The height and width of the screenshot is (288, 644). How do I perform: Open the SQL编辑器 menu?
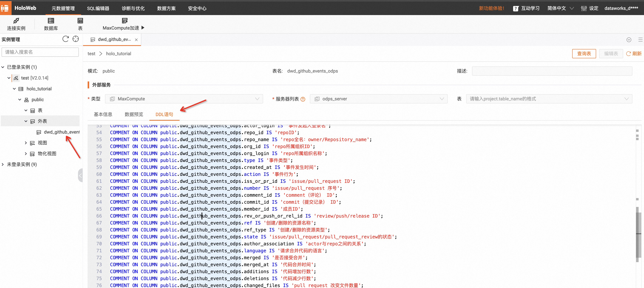click(x=98, y=8)
